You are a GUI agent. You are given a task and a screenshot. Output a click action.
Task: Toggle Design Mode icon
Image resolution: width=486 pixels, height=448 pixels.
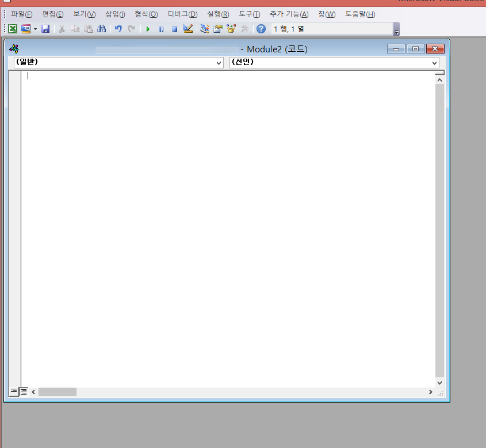point(188,29)
